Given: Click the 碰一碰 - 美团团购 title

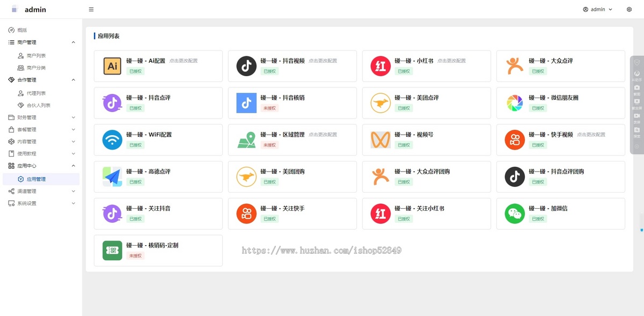Looking at the screenshot, I should 282,172.
